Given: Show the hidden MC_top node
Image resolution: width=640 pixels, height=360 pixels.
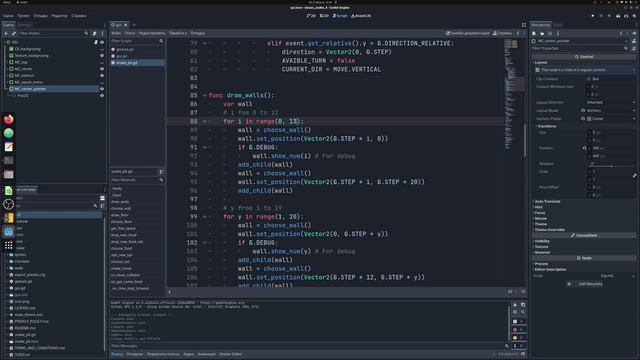Looking at the screenshot, I should pyautogui.click(x=102, y=62).
